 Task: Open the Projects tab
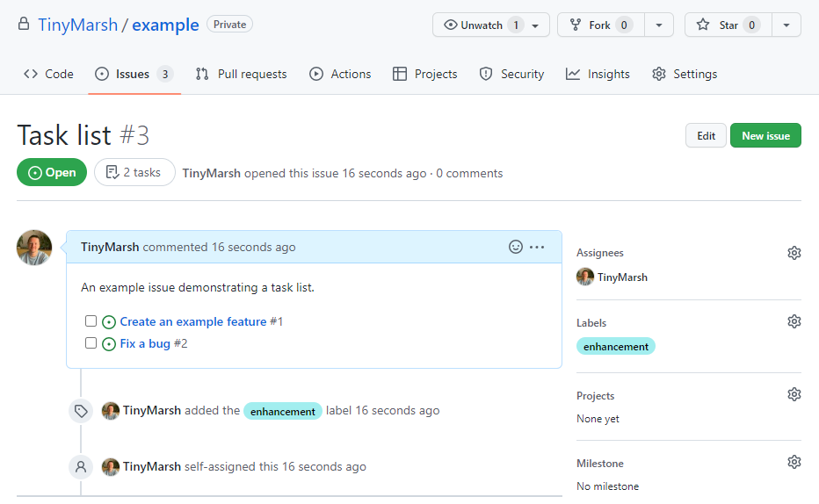pos(424,74)
